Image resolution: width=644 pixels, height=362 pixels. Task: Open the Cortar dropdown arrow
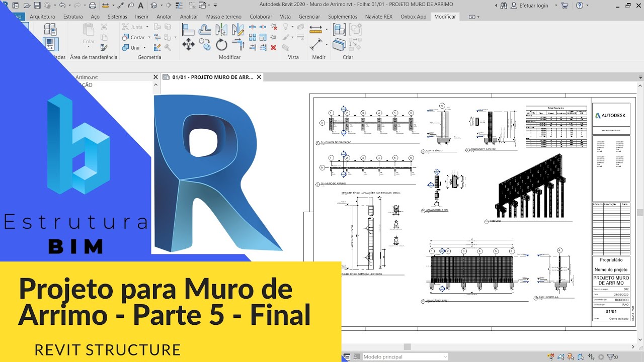(149, 37)
